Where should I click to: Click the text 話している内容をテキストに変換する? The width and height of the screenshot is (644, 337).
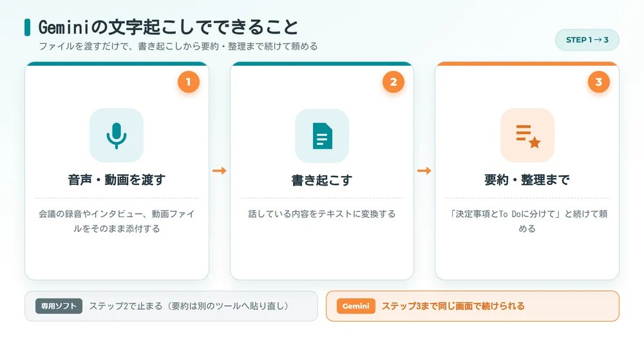click(x=322, y=214)
